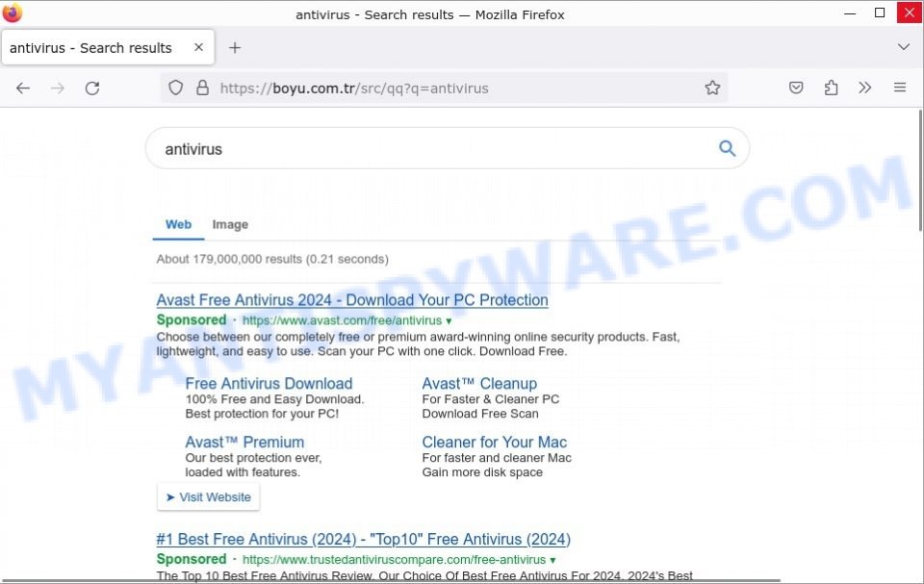Click the first Sponsored label under Avast
This screenshot has width=924, height=584.
point(192,320)
